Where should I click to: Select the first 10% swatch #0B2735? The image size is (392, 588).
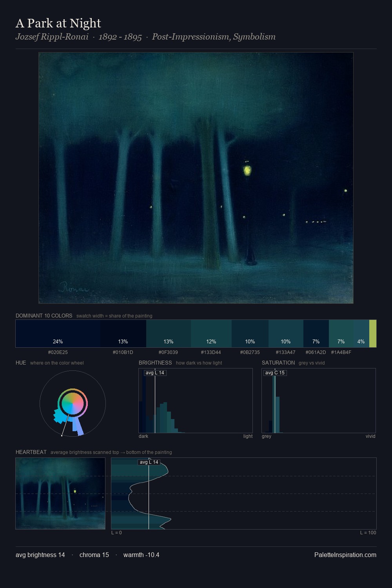point(250,334)
